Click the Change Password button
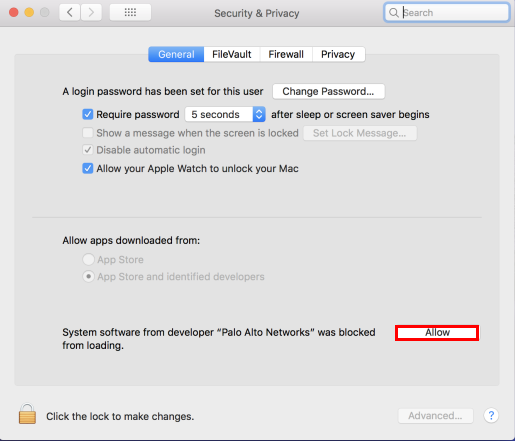515x441 pixels. click(x=329, y=91)
